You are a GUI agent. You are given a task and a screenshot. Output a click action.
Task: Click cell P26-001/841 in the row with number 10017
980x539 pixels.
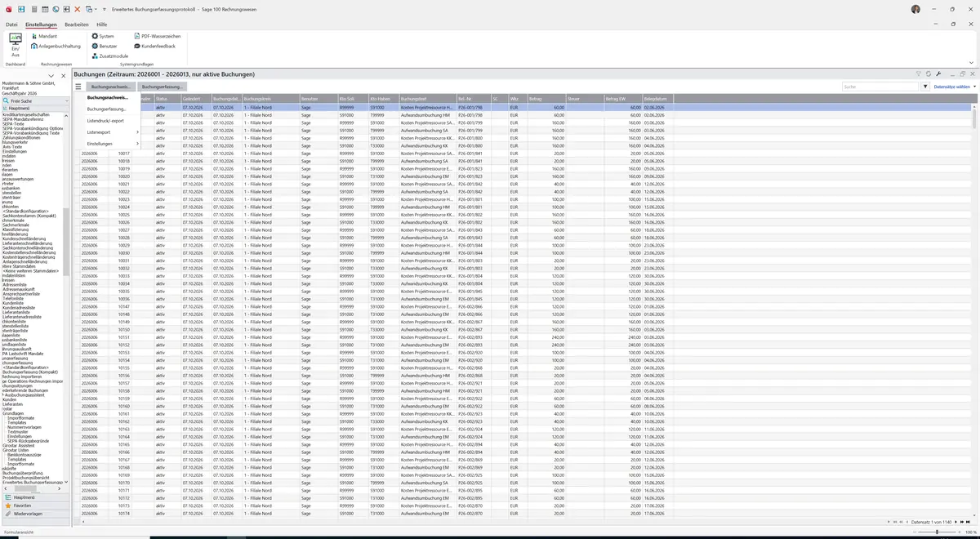tap(472, 154)
